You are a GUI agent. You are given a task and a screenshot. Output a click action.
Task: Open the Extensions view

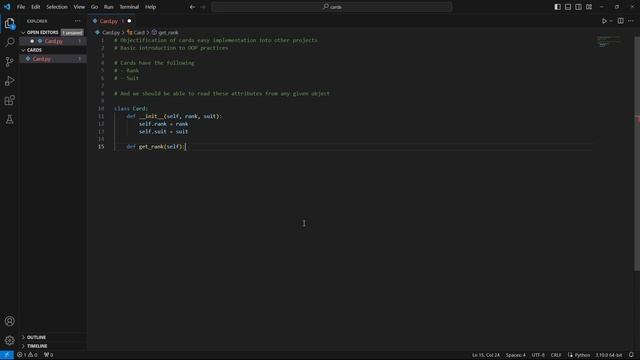click(9, 100)
